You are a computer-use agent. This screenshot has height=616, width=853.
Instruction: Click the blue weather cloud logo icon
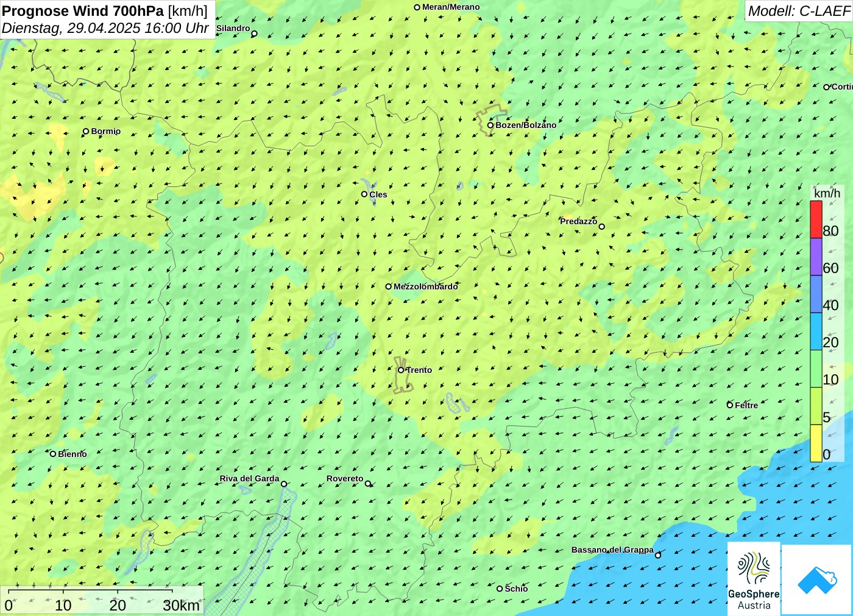(x=817, y=579)
